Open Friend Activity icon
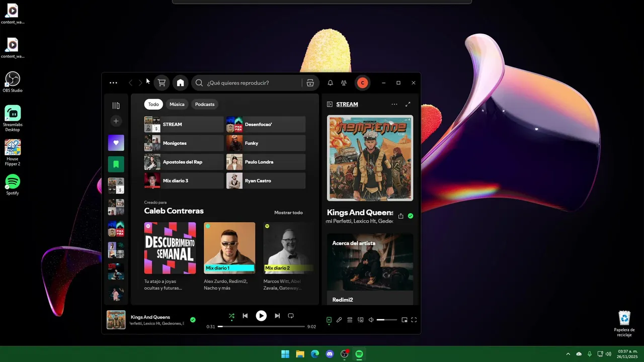Screen dimensions: 644x362 click(344, 83)
